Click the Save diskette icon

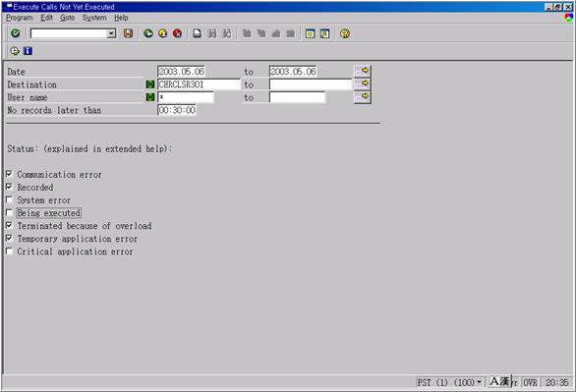click(x=128, y=33)
